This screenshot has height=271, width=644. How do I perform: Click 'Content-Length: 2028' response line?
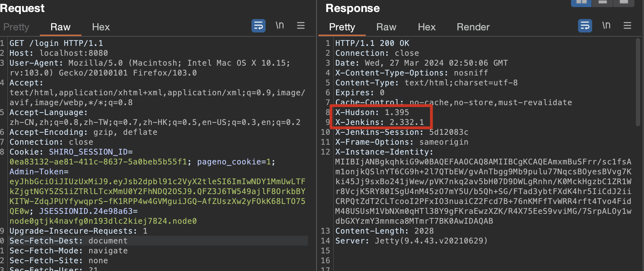pyautogui.click(x=384, y=231)
